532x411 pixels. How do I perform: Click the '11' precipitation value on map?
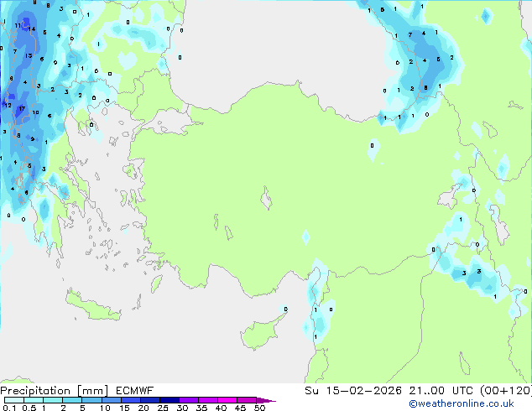(18, 26)
